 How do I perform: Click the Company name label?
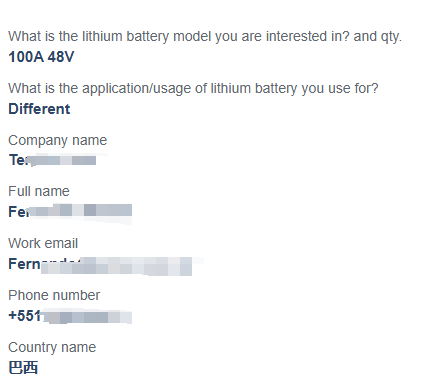58,141
